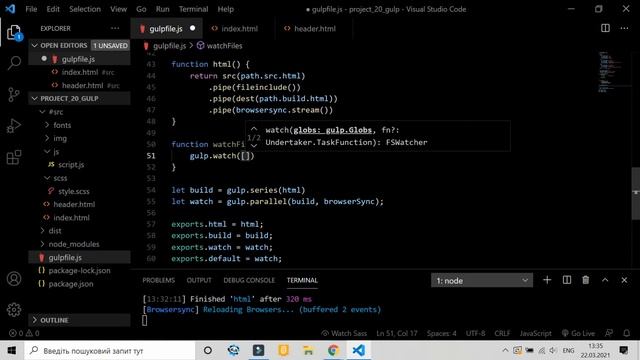The width and height of the screenshot is (640, 360).
Task: Switch to the Output panel tab
Action: click(x=199, y=280)
